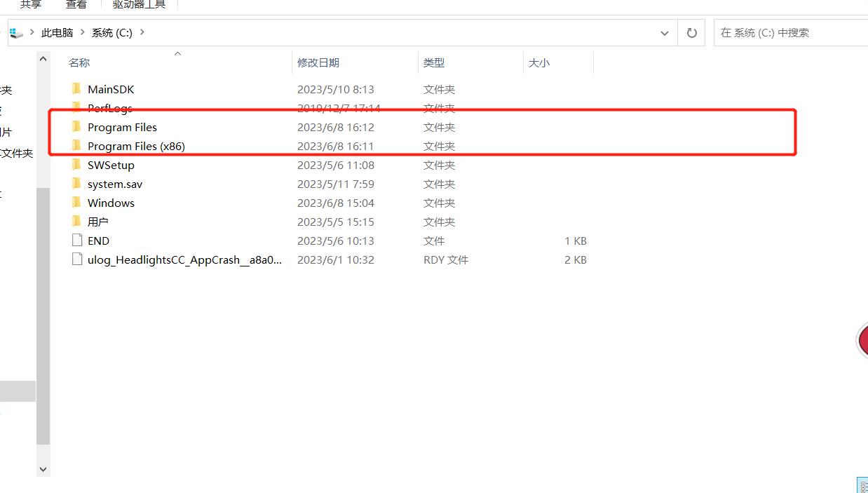Open the 查看 ribbon tab
This screenshot has height=493, width=868.
tap(76, 5)
